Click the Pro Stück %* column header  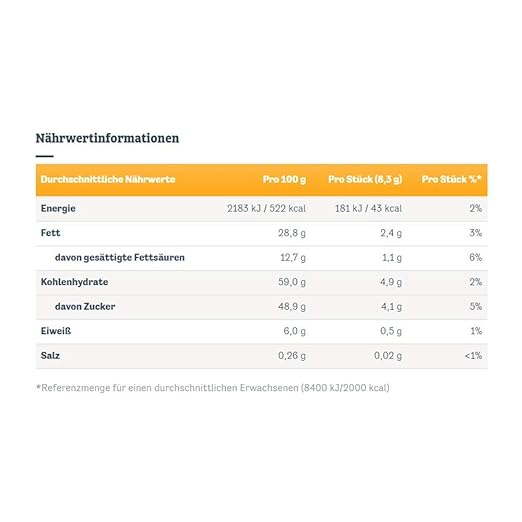452,179
